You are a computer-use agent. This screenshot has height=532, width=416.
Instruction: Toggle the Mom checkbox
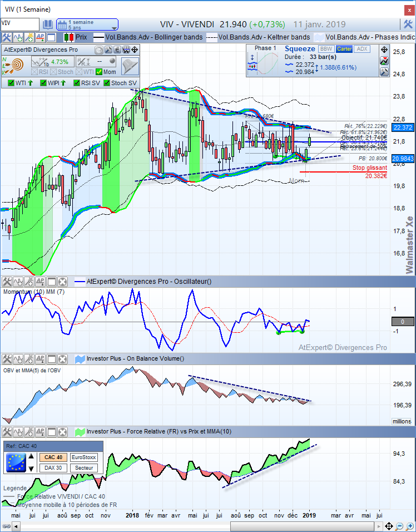click(x=99, y=72)
